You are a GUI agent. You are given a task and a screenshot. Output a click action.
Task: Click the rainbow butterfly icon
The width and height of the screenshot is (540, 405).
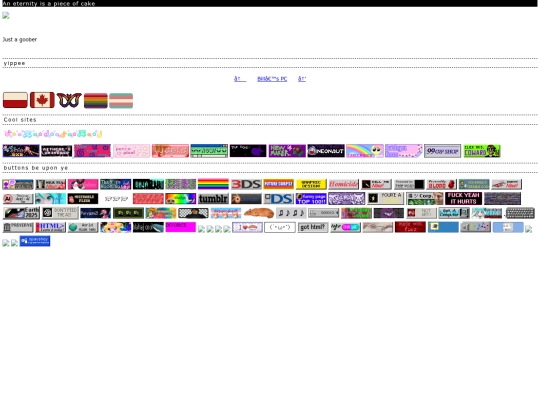(x=69, y=100)
